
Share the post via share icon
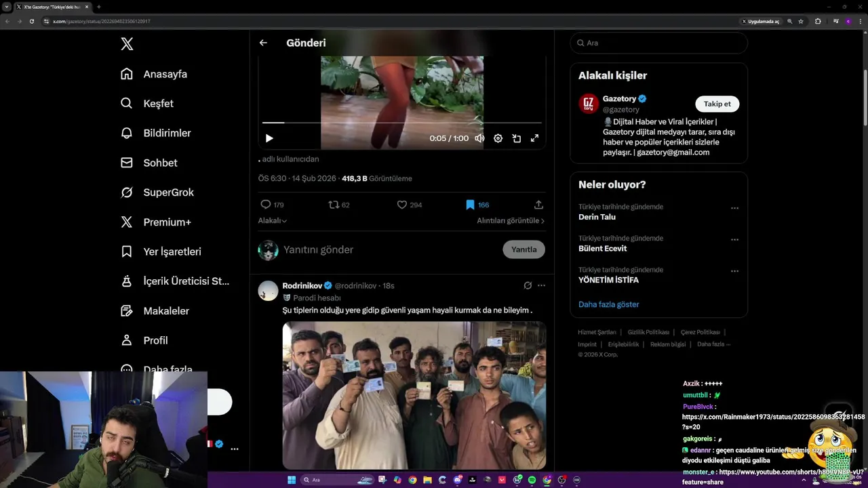click(538, 205)
